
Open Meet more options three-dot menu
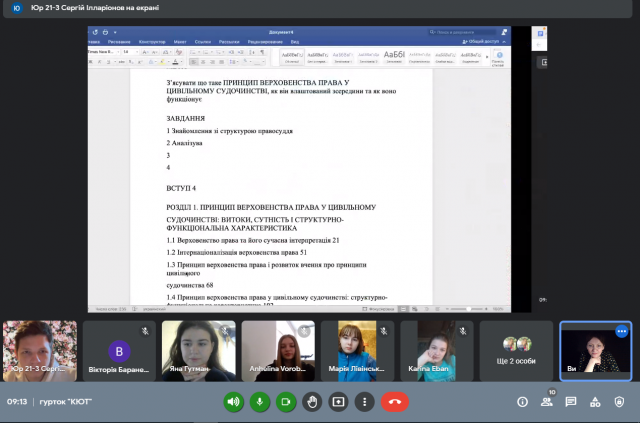coord(364,402)
